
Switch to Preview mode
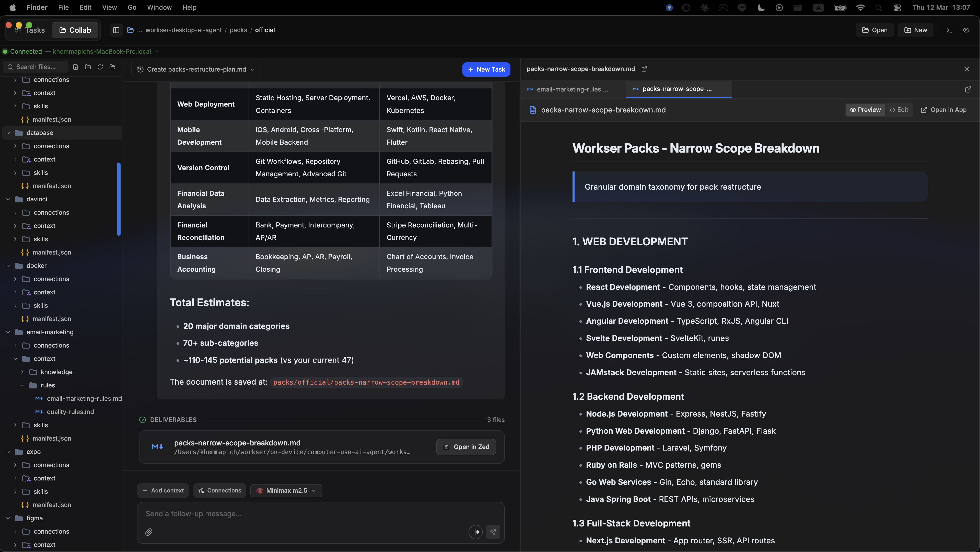point(866,110)
